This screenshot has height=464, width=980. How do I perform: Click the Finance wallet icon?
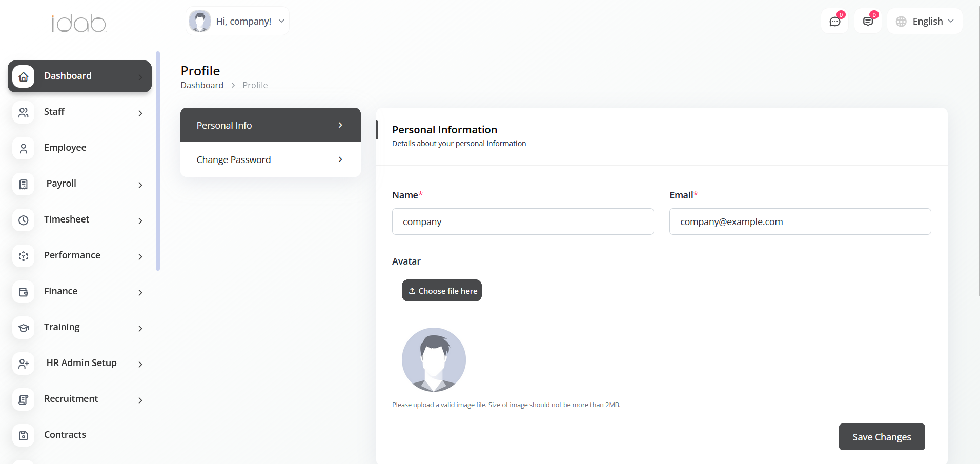click(x=24, y=292)
